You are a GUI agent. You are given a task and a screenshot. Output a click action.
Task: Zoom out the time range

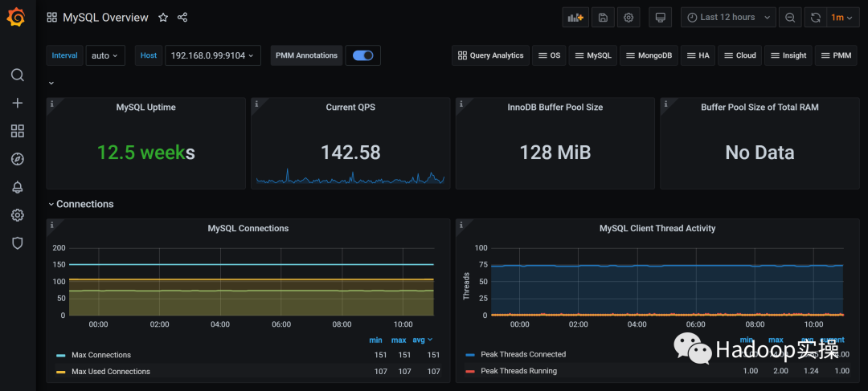(790, 17)
